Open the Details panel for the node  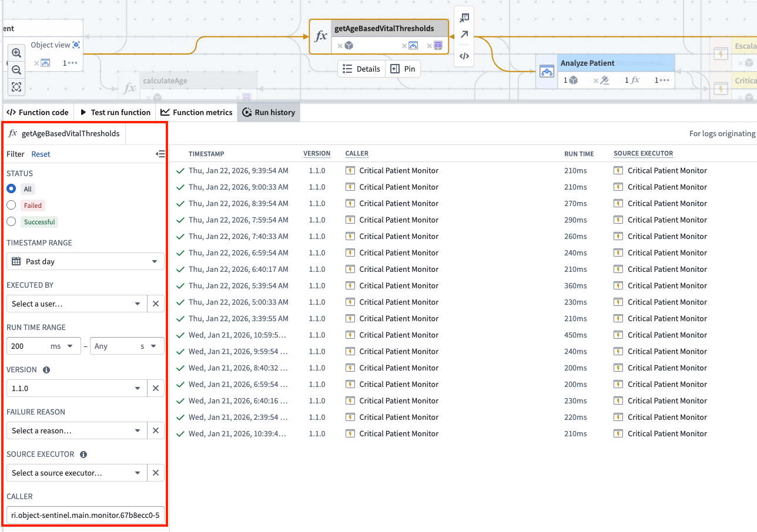coord(361,68)
